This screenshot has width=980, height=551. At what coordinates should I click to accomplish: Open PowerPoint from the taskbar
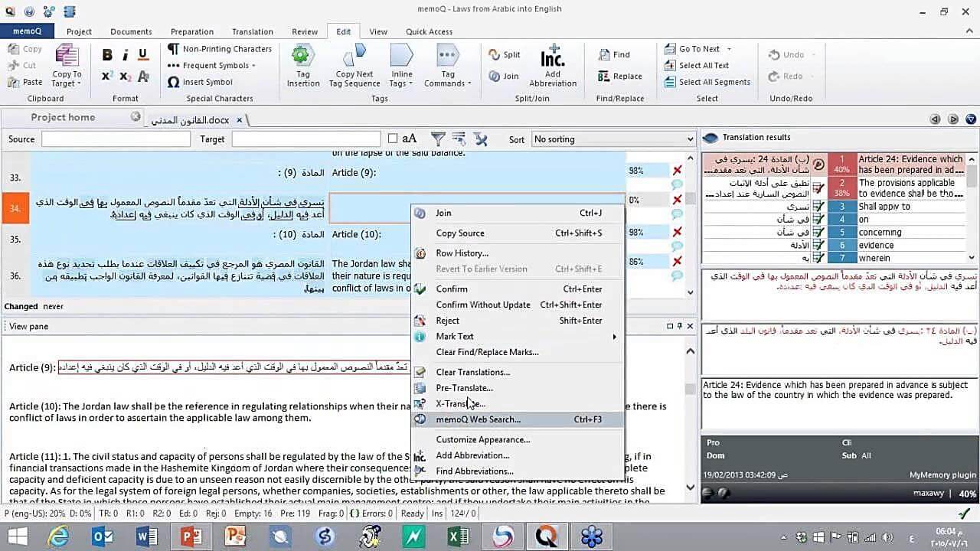tap(190, 537)
